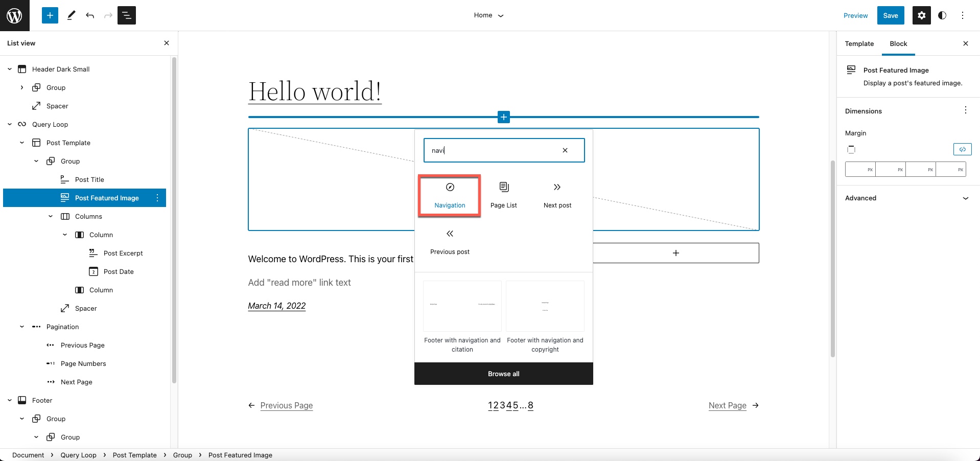Switch to the Template tab
Viewport: 980px width, 461px height.
tap(859, 44)
